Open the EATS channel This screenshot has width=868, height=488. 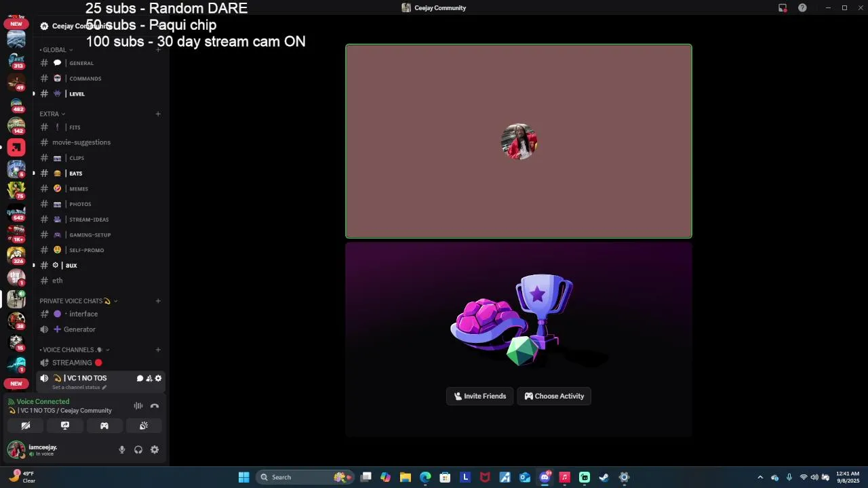pos(100,174)
